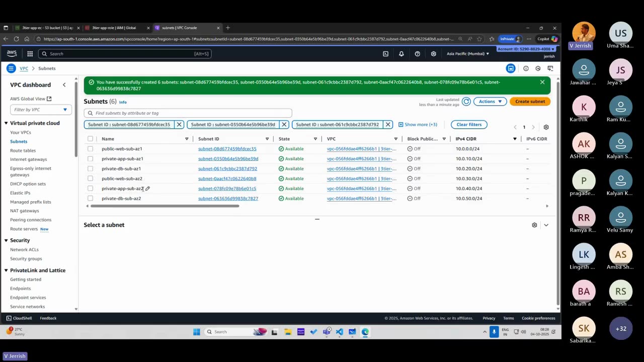Click Show more (+3) filters
644x362 pixels.
coord(418,125)
